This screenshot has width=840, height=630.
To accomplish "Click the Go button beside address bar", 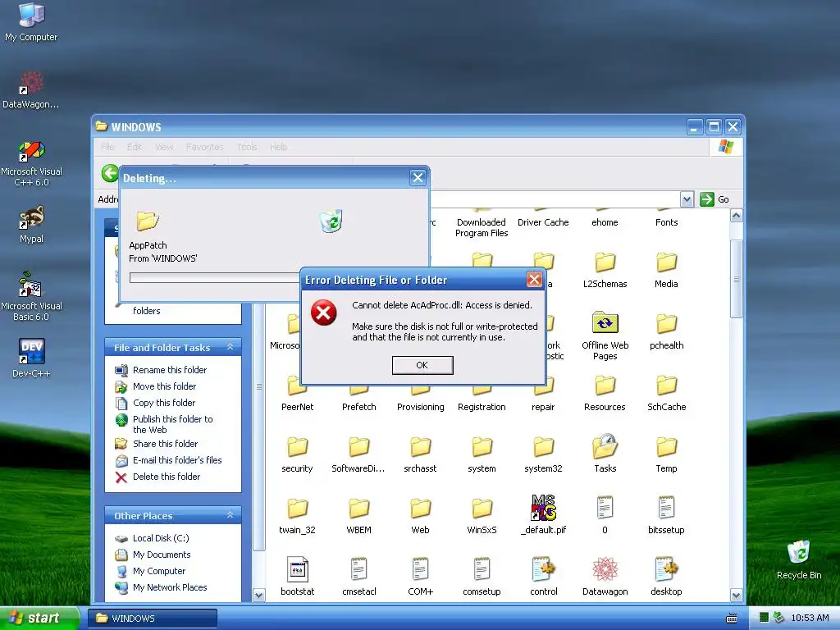I will tap(714, 199).
